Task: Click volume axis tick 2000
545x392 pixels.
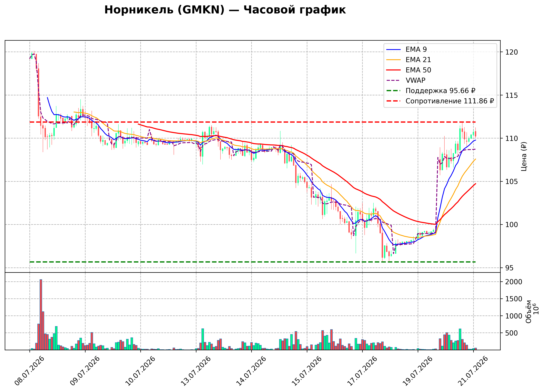Action: point(514,282)
